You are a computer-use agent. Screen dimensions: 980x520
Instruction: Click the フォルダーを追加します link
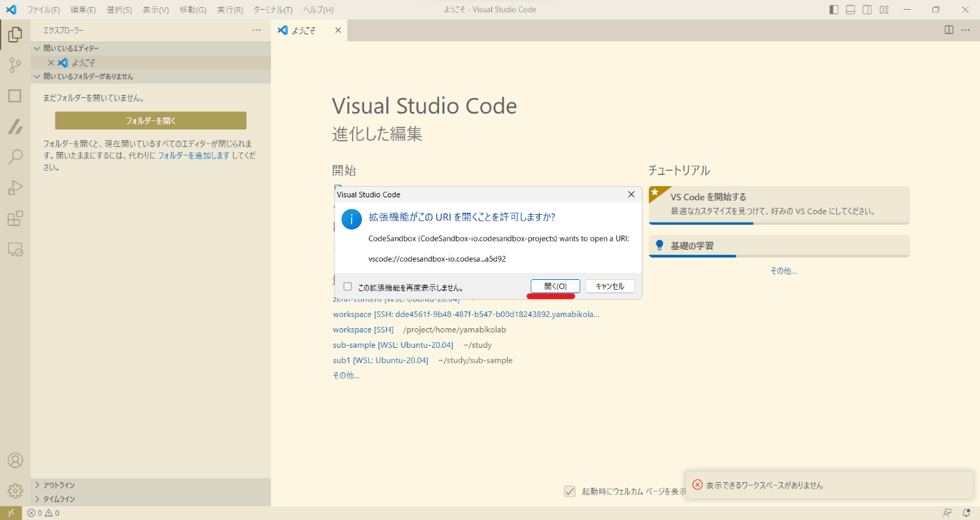194,155
